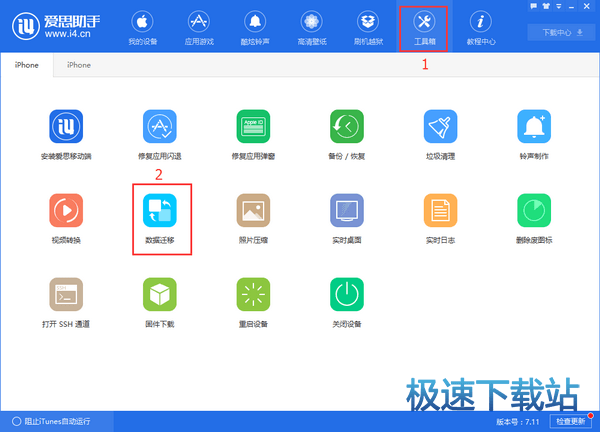
Task: Click 重启设备 restart device tool
Action: [x=253, y=303]
